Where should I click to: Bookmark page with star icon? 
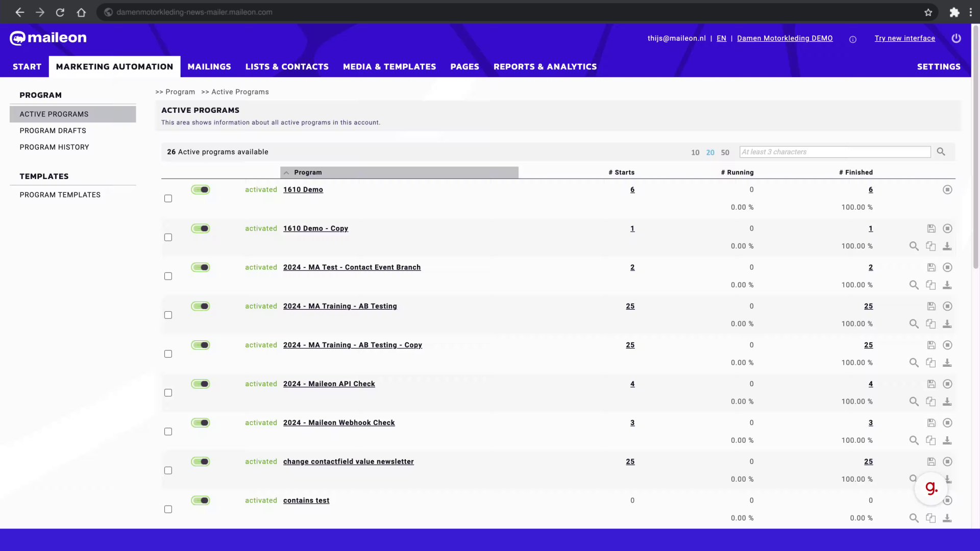click(x=928, y=12)
